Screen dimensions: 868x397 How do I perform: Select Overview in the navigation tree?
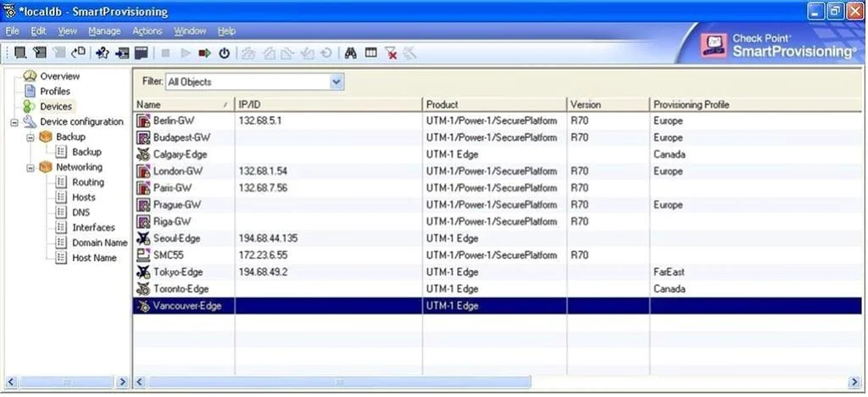60,76
